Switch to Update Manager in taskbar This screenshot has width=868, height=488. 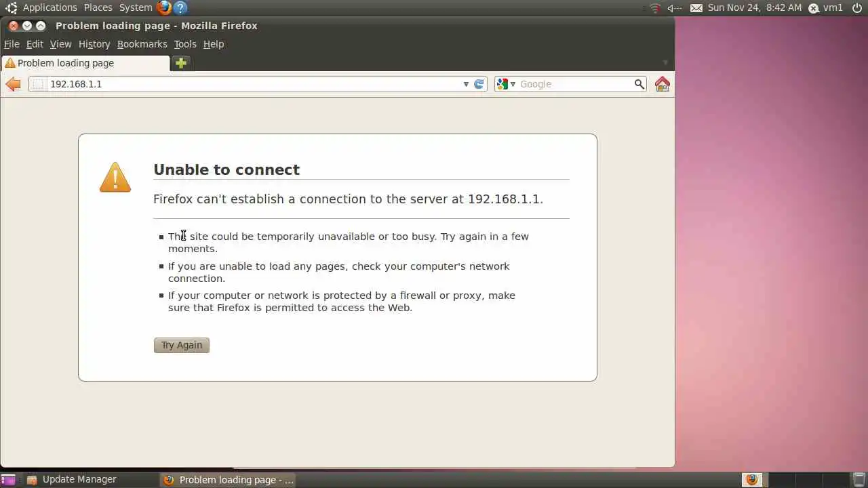tap(79, 480)
